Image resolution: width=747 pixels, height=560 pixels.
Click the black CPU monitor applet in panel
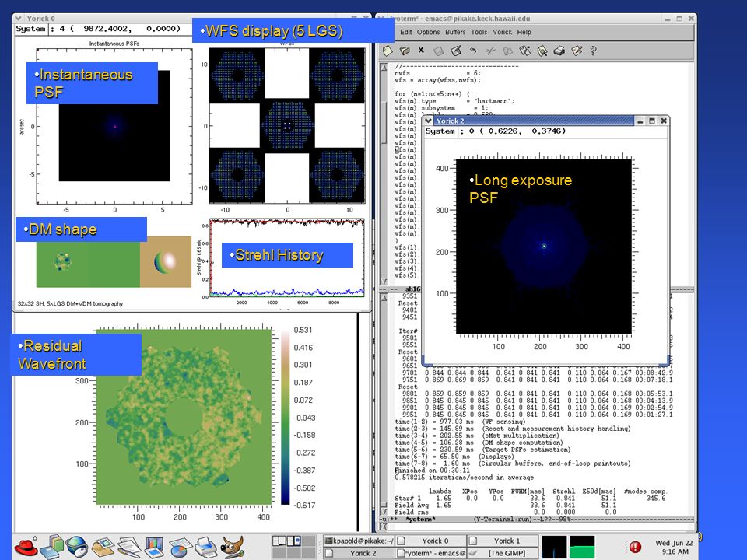(555, 547)
